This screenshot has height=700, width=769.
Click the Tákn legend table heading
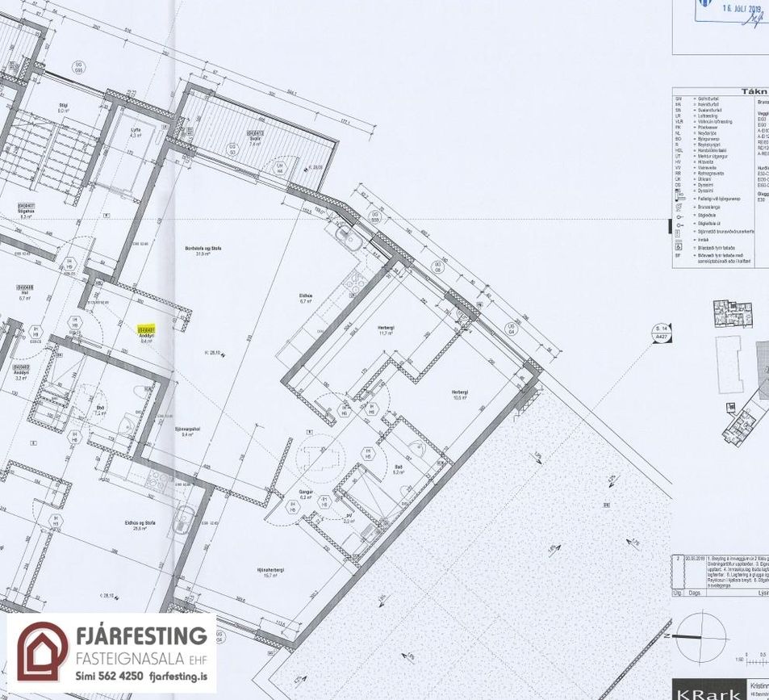(754, 92)
